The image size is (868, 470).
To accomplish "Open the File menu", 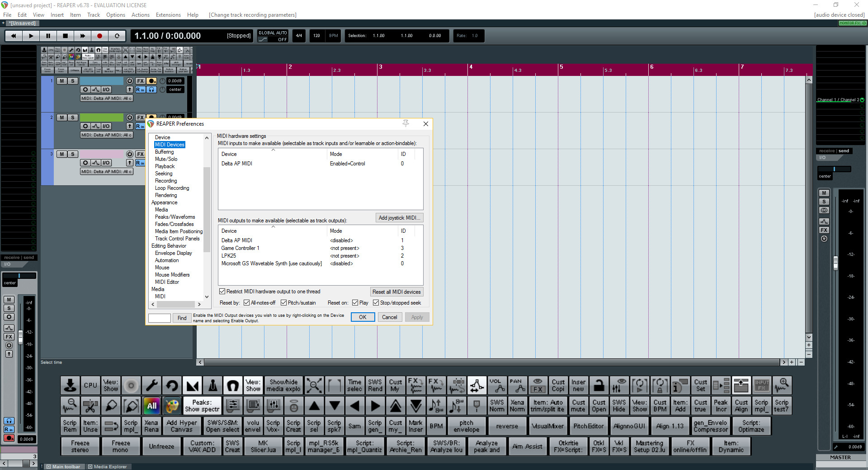I will tap(7, 15).
